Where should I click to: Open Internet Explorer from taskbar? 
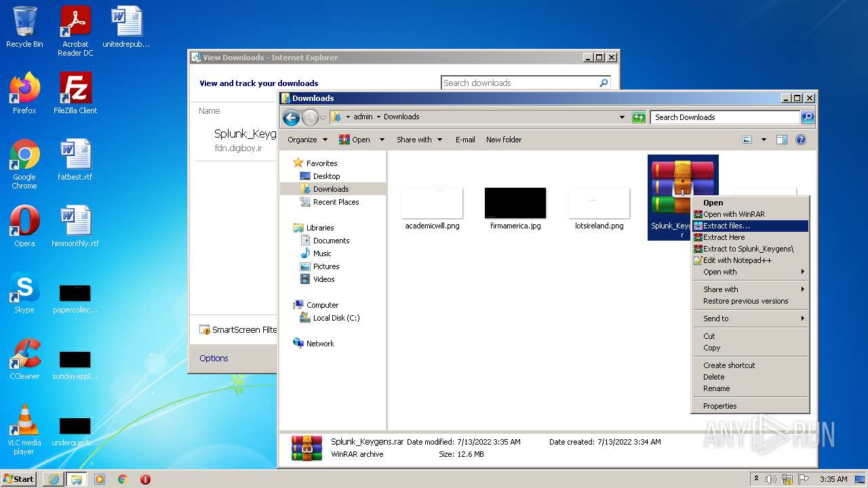point(53,479)
